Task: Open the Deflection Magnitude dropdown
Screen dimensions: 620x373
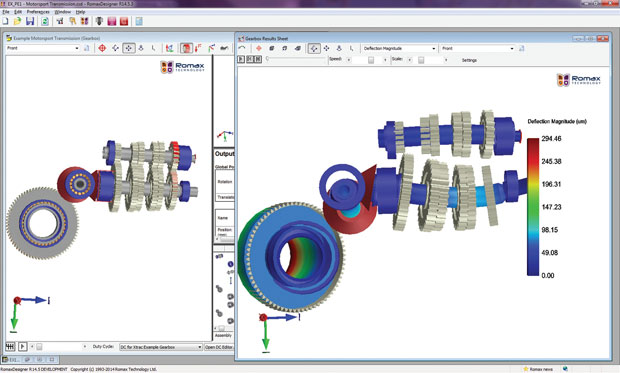Action: pos(399,48)
